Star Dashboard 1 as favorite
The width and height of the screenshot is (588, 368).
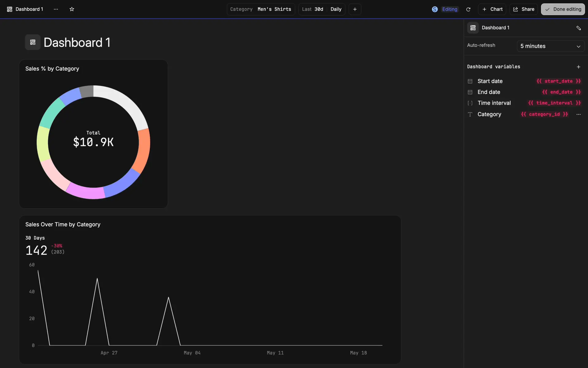72,9
